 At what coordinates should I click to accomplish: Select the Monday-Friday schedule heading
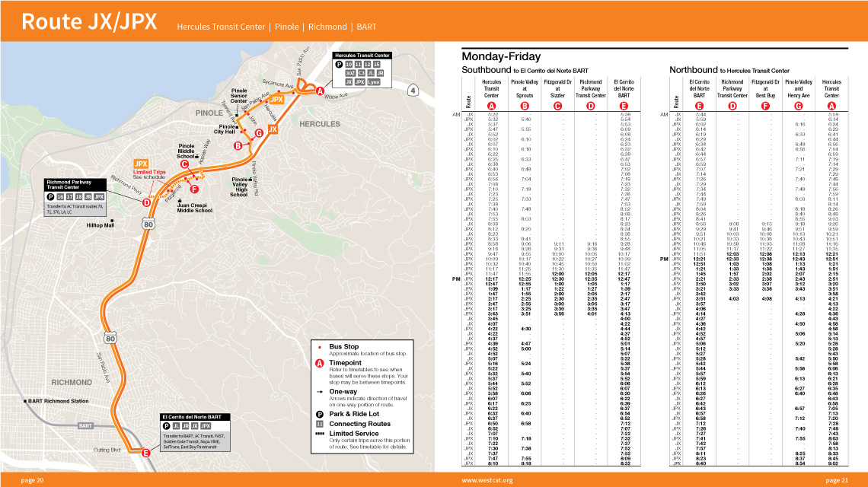coord(501,57)
